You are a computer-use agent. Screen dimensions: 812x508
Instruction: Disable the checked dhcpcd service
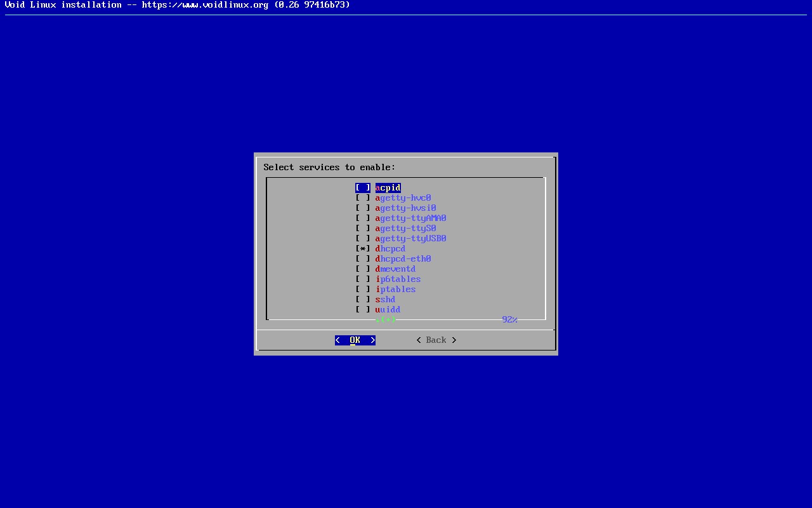pos(362,249)
